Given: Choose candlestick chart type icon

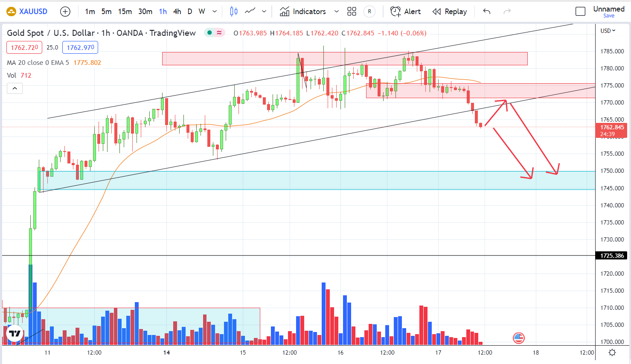Looking at the screenshot, I should [x=234, y=12].
